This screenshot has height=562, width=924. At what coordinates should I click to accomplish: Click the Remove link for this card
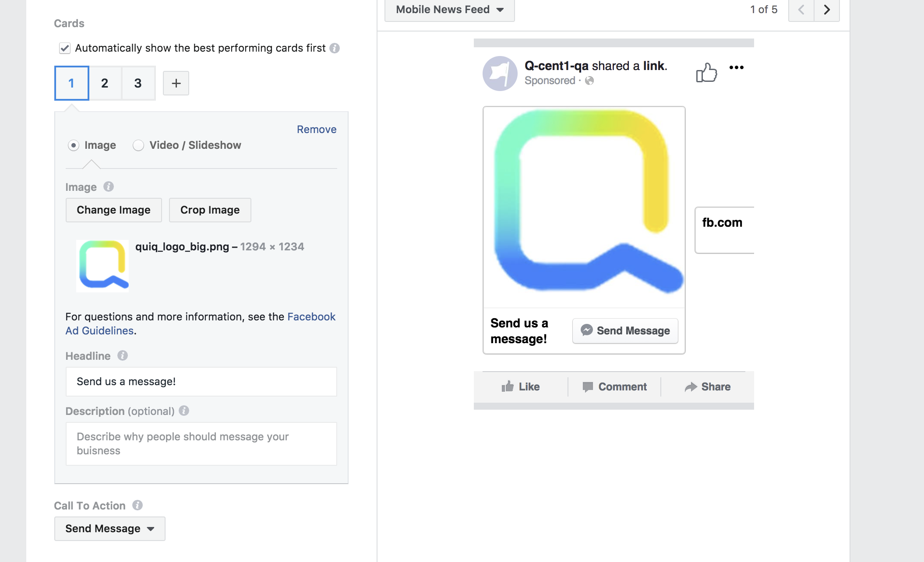coord(316,130)
